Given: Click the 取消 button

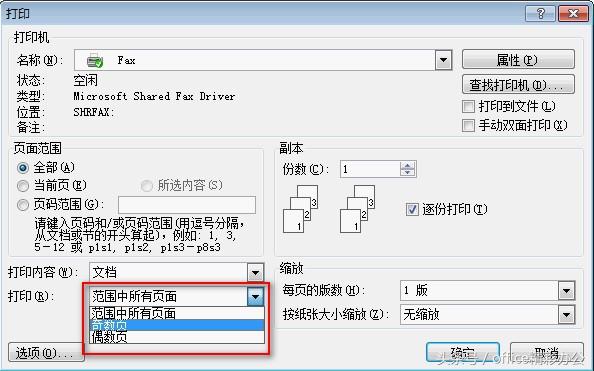Looking at the screenshot, I should pos(547,353).
